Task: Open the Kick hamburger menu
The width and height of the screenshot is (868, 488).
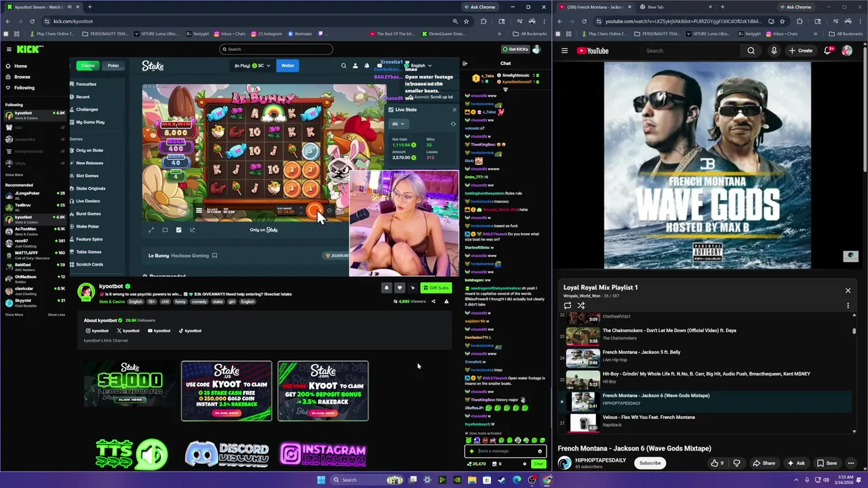Action: point(9,49)
